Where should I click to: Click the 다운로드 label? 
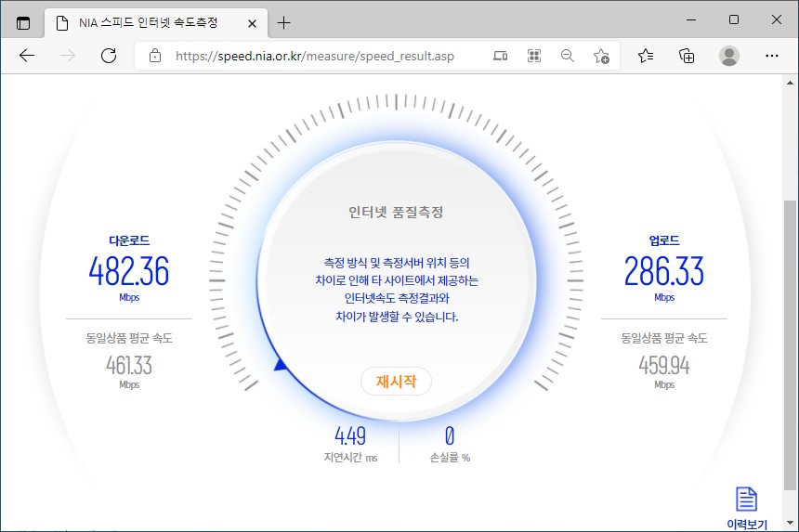click(x=129, y=240)
